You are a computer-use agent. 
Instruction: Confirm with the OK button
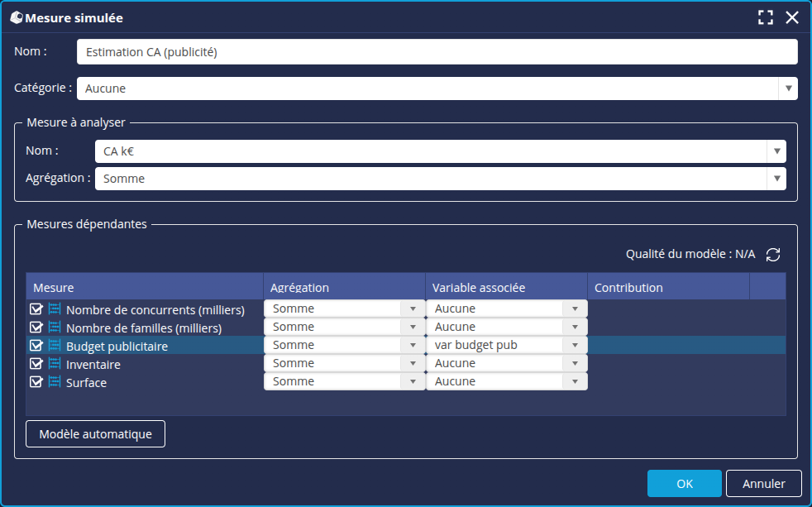pos(684,484)
